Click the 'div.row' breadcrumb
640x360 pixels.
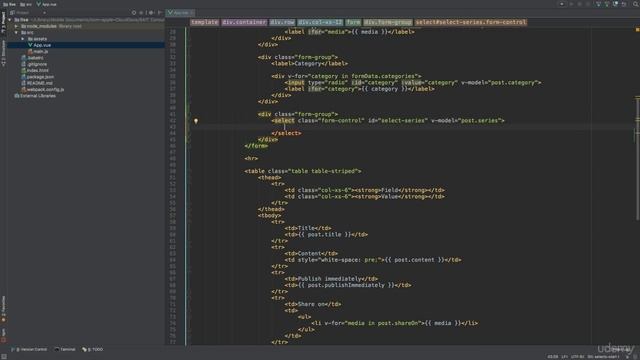point(282,22)
